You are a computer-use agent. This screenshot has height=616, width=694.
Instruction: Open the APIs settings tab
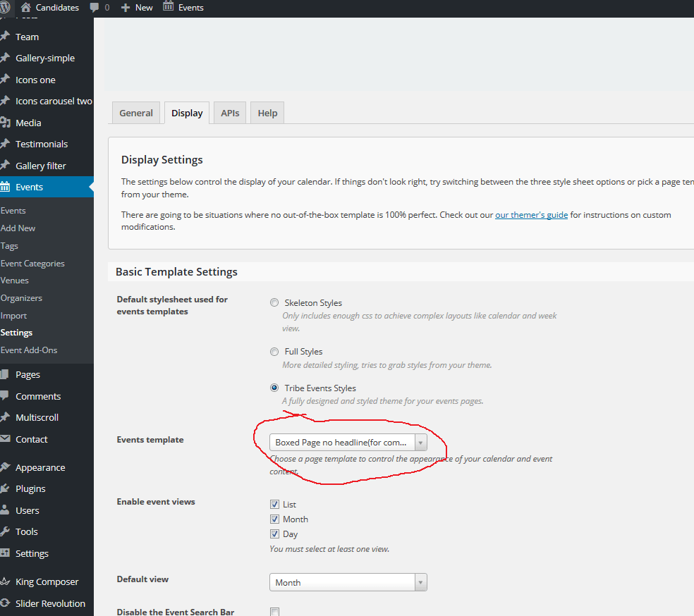(230, 113)
